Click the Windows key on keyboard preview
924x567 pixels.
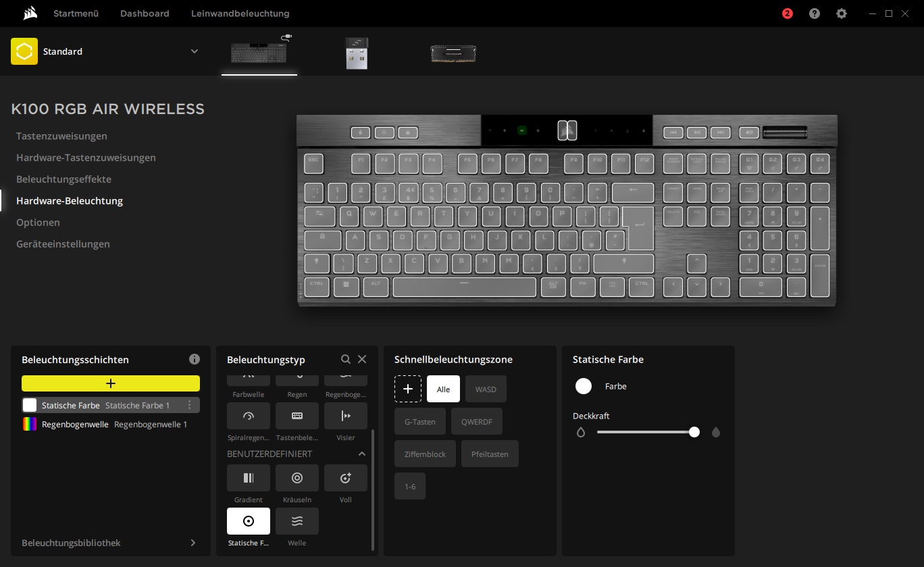[346, 286]
